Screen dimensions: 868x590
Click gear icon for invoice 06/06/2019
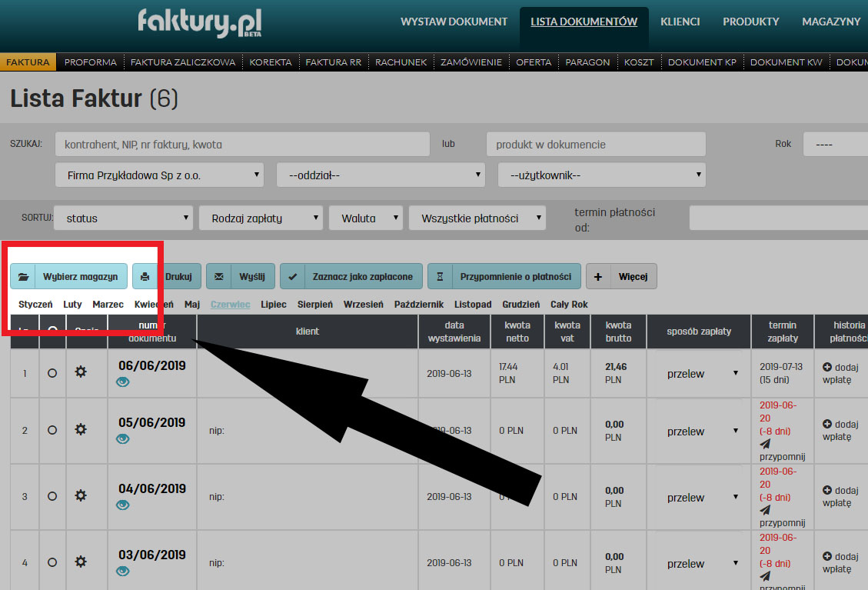coord(81,372)
